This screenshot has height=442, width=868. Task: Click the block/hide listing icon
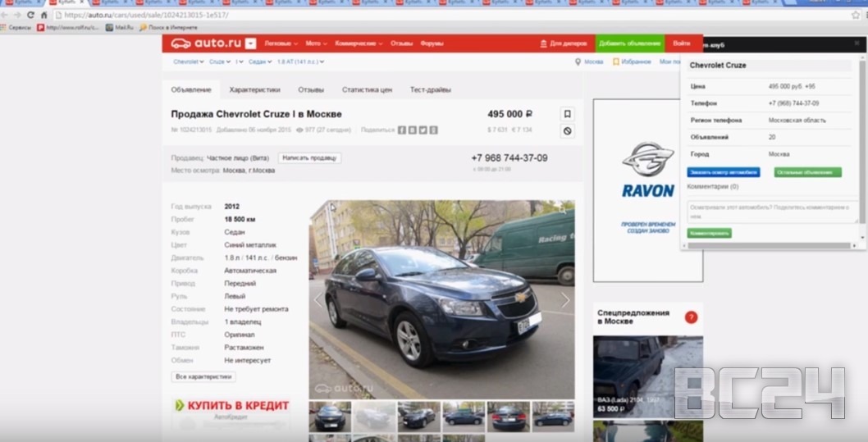pyautogui.click(x=567, y=131)
